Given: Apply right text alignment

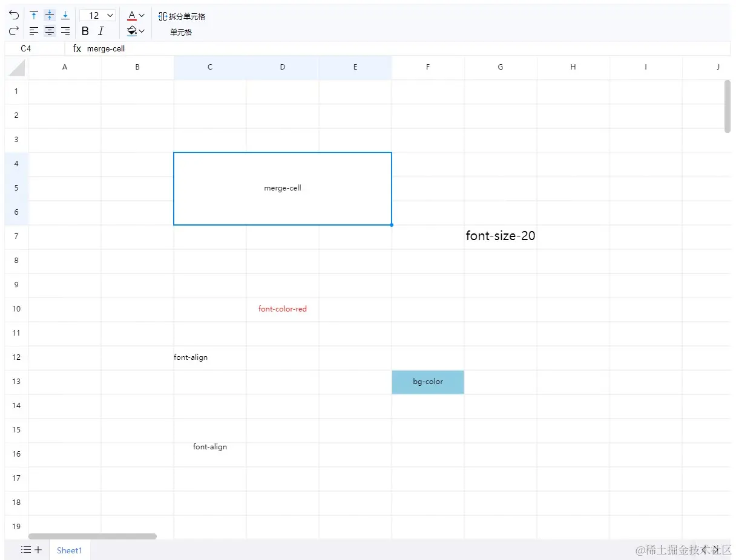Looking at the screenshot, I should pos(65,31).
